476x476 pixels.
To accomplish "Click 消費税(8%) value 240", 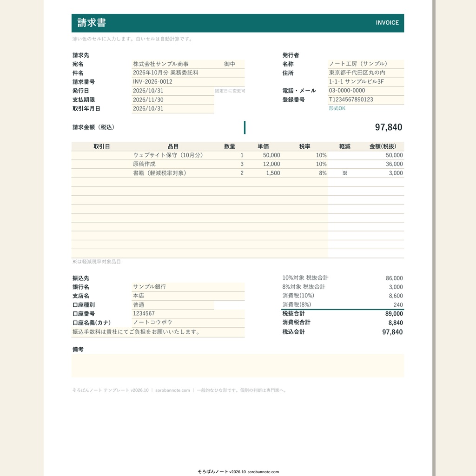I will (x=398, y=305).
